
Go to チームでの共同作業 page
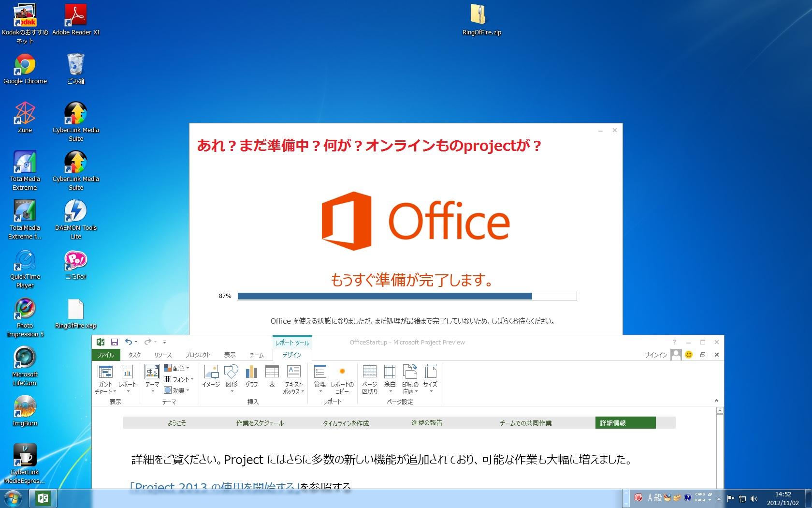coord(525,423)
